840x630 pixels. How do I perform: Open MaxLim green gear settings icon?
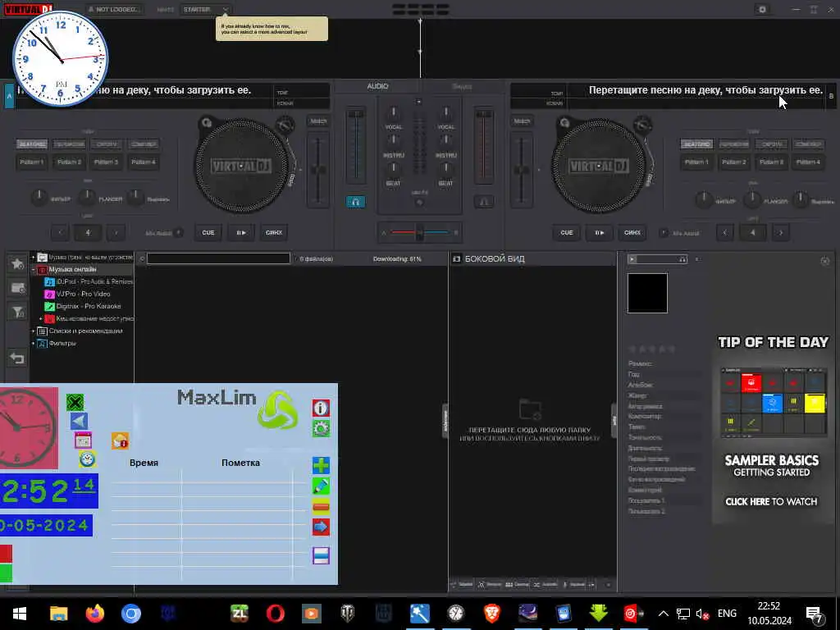click(x=321, y=428)
